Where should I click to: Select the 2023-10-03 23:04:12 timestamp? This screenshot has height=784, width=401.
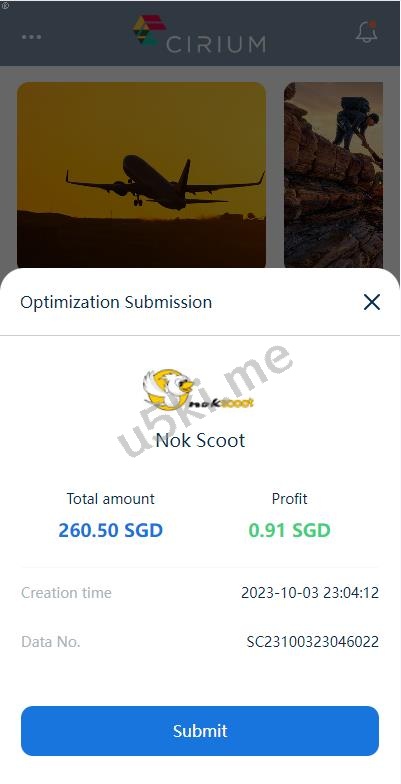pos(310,593)
